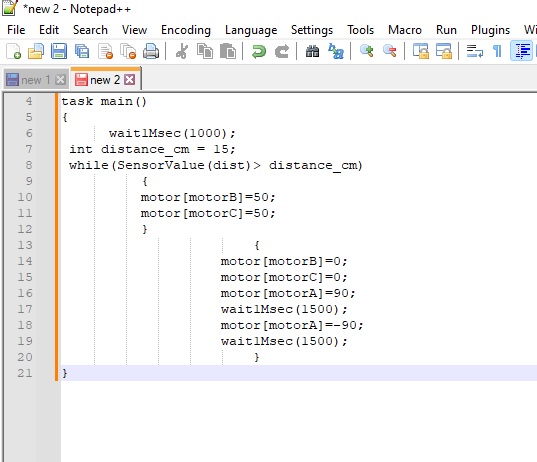Toggle the indent guide button
This screenshot has width=537, height=462.
[522, 51]
